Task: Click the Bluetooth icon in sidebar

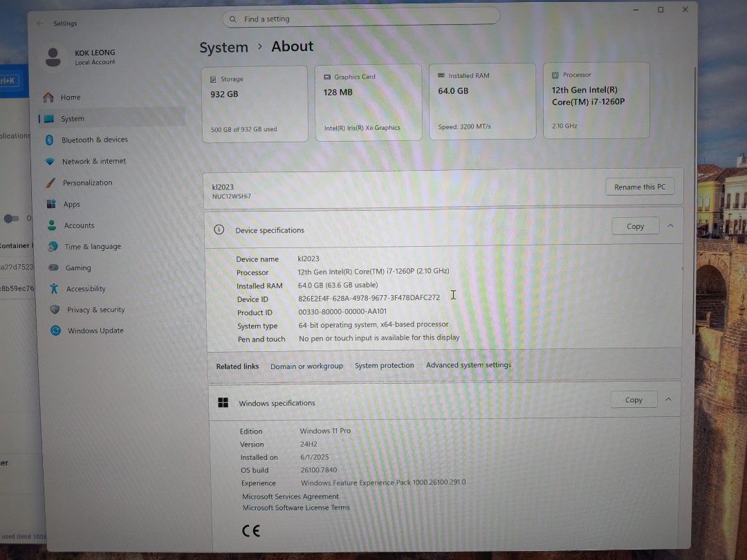Action: coord(49,140)
